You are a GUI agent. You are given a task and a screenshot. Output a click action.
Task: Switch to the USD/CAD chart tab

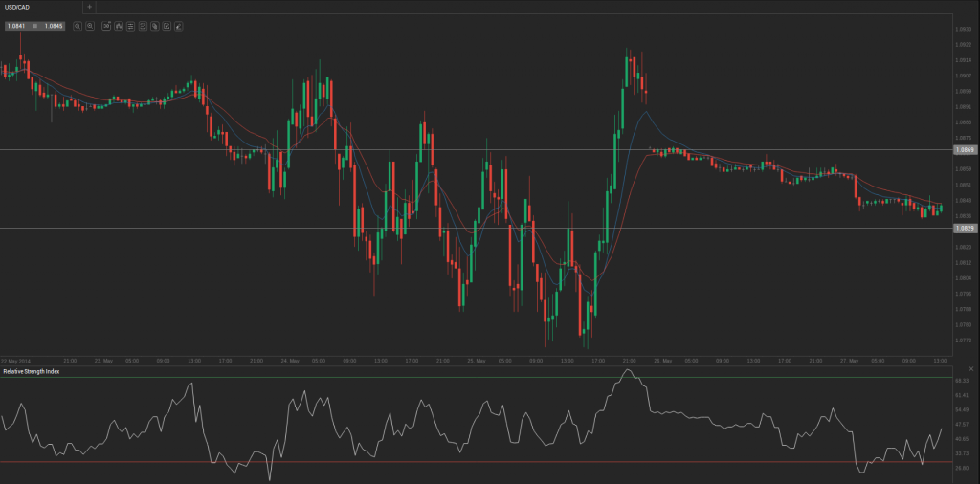pyautogui.click(x=19, y=7)
